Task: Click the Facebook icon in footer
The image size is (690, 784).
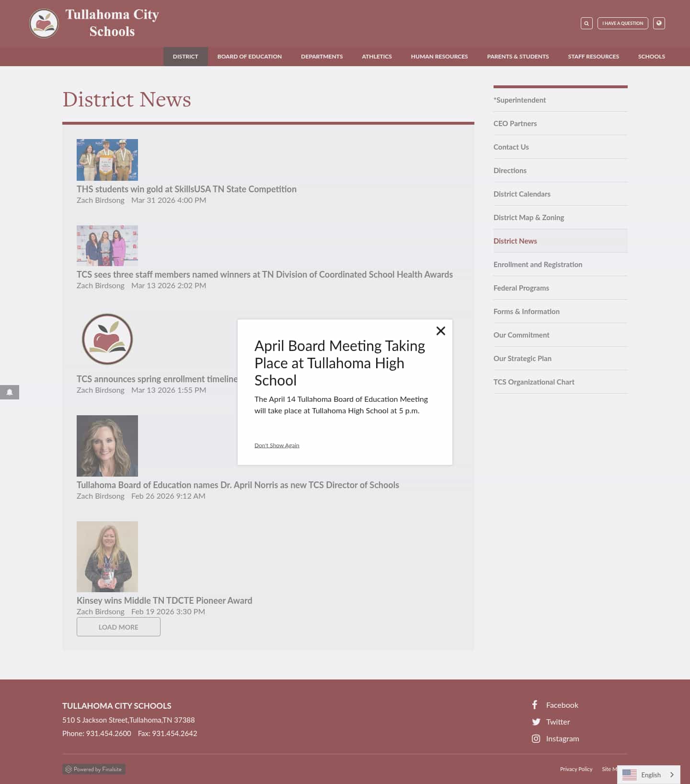Action: (x=535, y=705)
